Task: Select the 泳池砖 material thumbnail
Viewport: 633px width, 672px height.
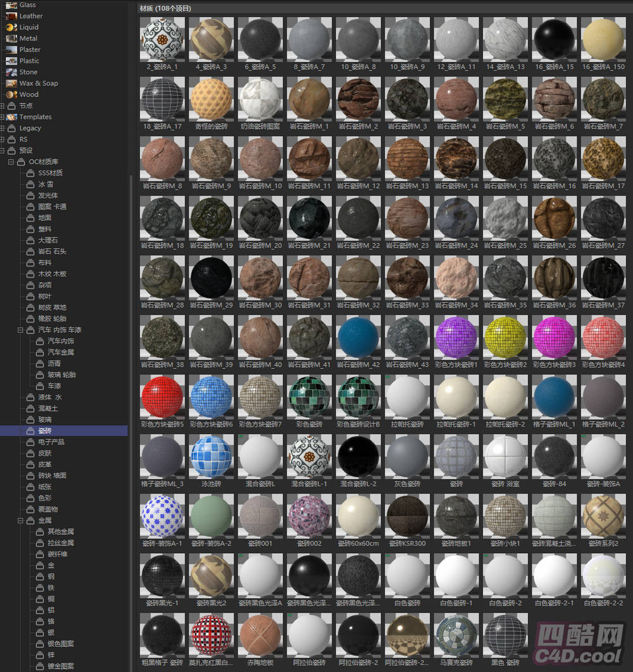Action: click(x=211, y=456)
